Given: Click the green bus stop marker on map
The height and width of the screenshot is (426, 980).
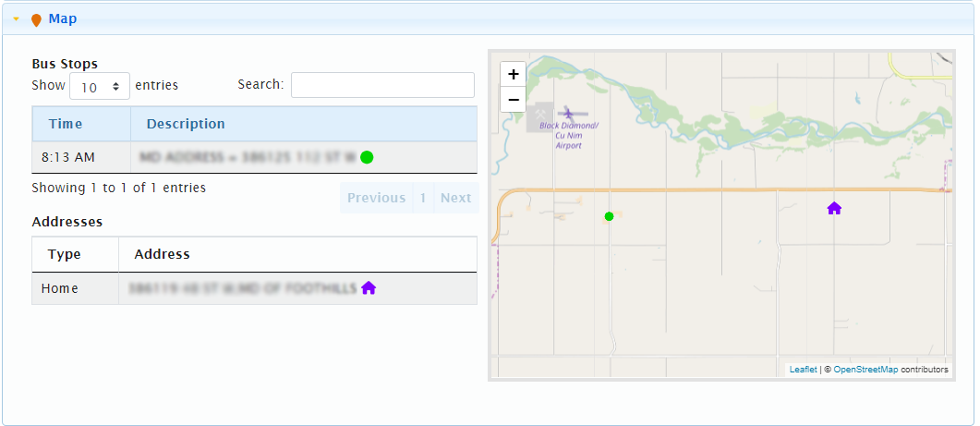Looking at the screenshot, I should click(x=609, y=216).
